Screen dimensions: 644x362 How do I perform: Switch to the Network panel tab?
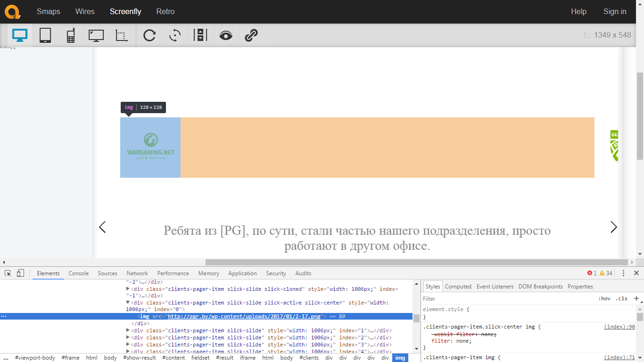[137, 273]
